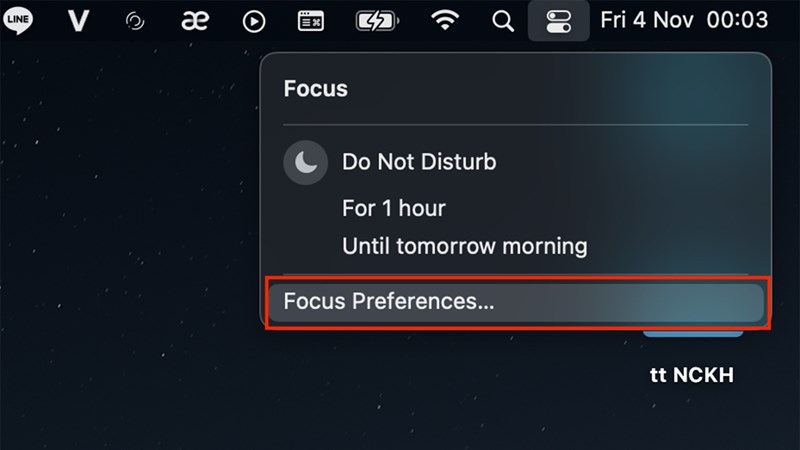800x450 pixels.
Task: Open Spotlight search magnifier
Action: point(503,20)
